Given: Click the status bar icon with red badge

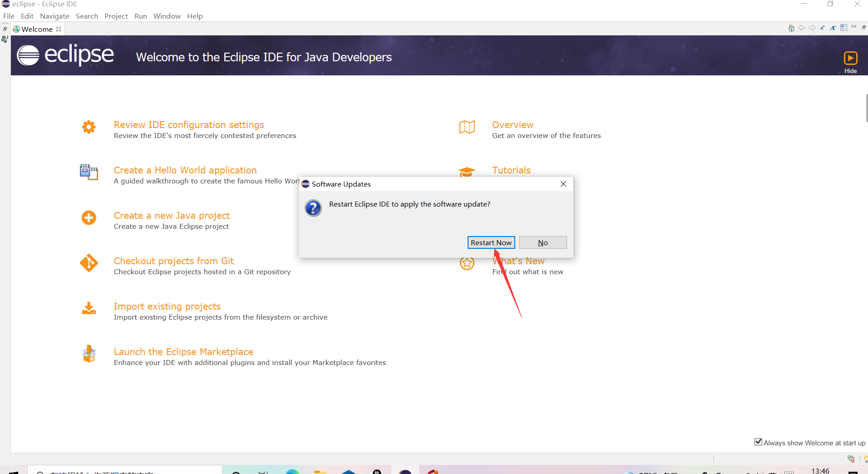Looking at the screenshot, I should pos(851,459).
